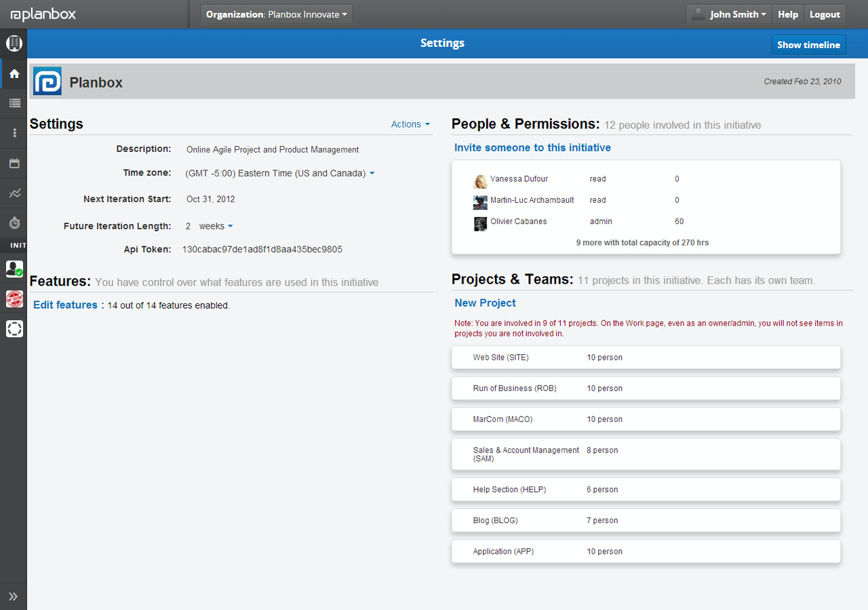Open the Application (APP) project row

pyautogui.click(x=646, y=552)
